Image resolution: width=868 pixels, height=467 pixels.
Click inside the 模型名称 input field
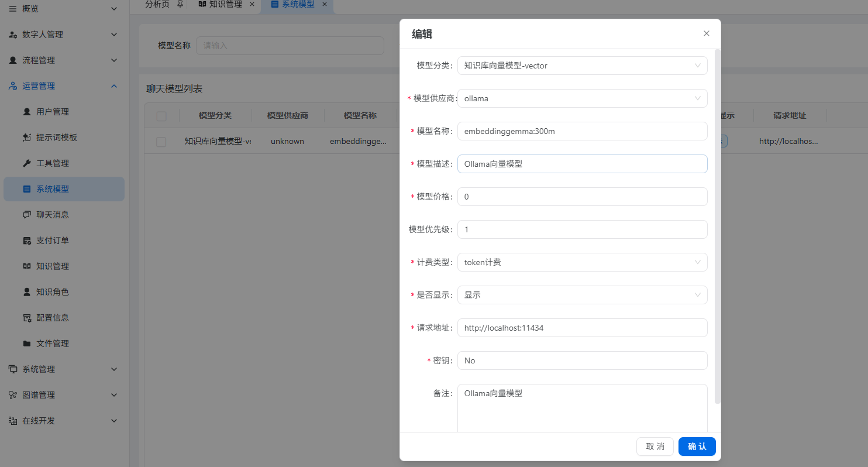click(x=582, y=131)
